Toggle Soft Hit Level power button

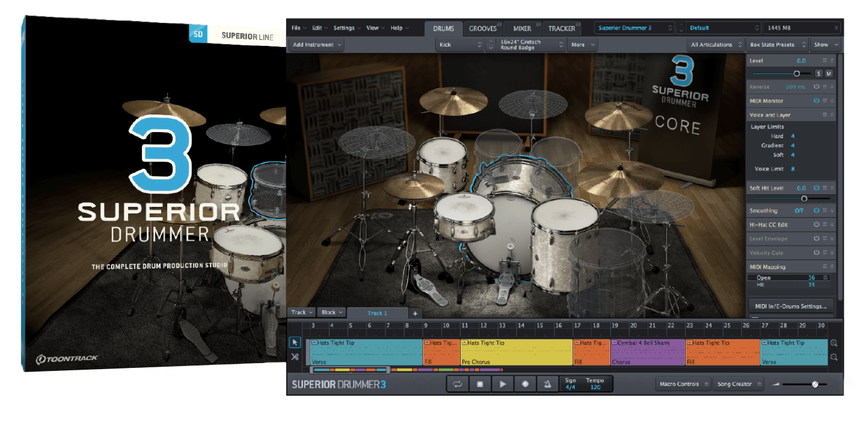click(817, 188)
